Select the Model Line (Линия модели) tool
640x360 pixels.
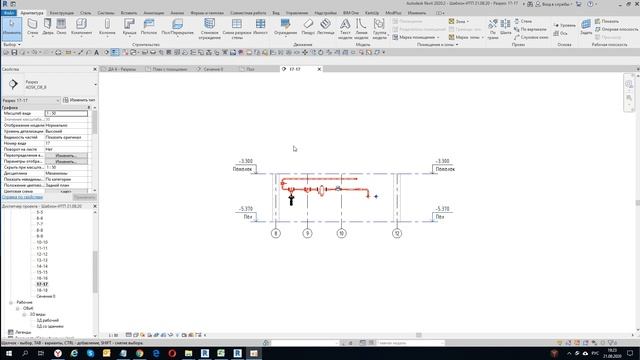[361, 29]
